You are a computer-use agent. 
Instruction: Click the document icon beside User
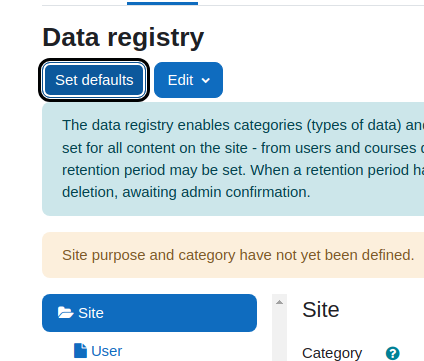point(80,351)
